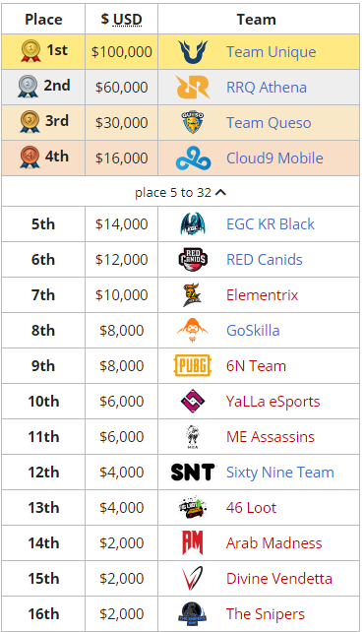Image resolution: width=364 pixels, height=632 pixels.
Task: Follow the Divine Vendetta link
Action: coord(279,579)
